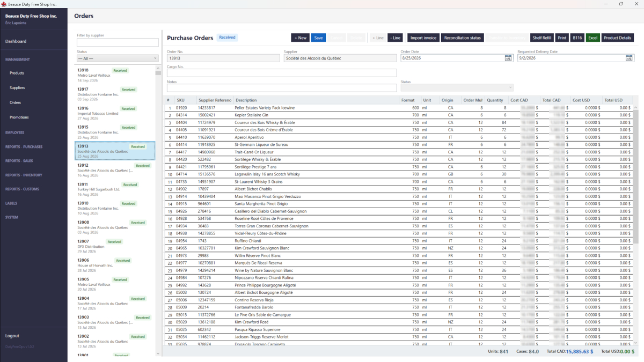Open Suppliers page in sidebar

17,87
